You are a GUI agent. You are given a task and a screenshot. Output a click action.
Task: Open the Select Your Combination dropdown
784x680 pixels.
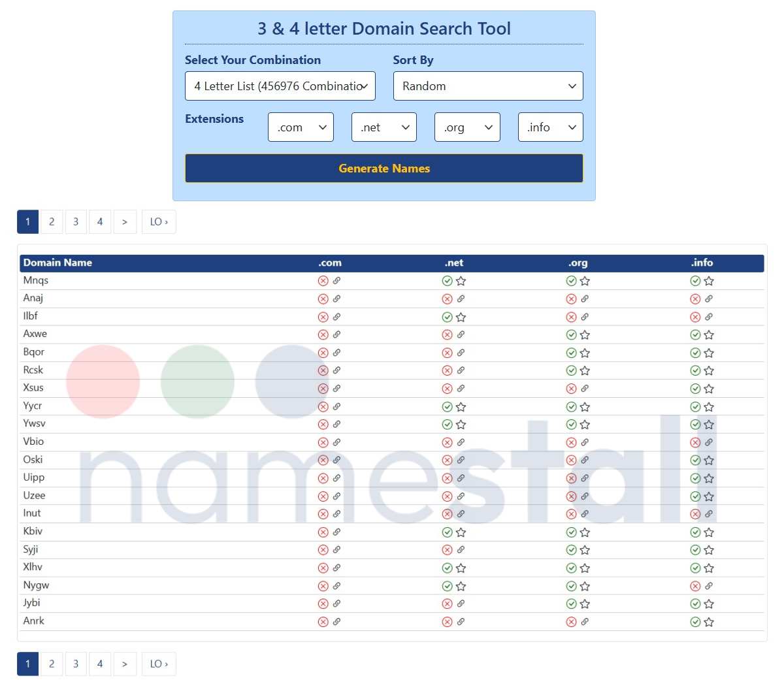280,86
